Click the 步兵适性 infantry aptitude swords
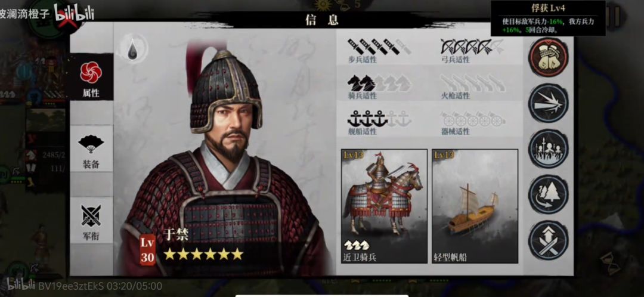 point(379,47)
